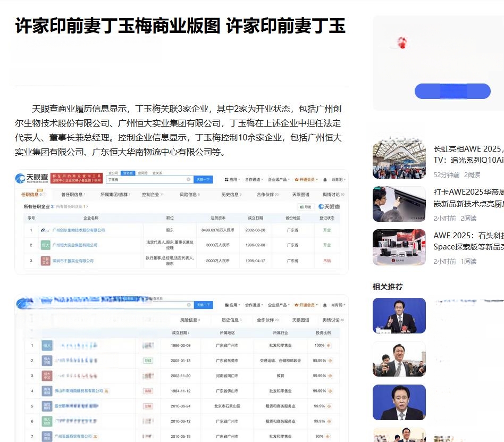Click the notification bell in the lower Tianyancha screenshot
This screenshot has width=504, height=442.
[x=325, y=305]
